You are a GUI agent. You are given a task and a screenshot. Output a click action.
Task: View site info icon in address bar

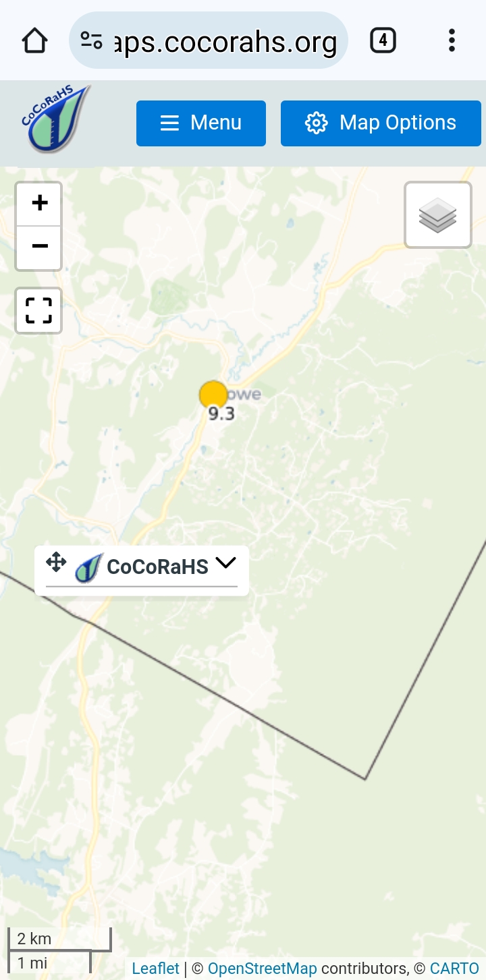[91, 40]
